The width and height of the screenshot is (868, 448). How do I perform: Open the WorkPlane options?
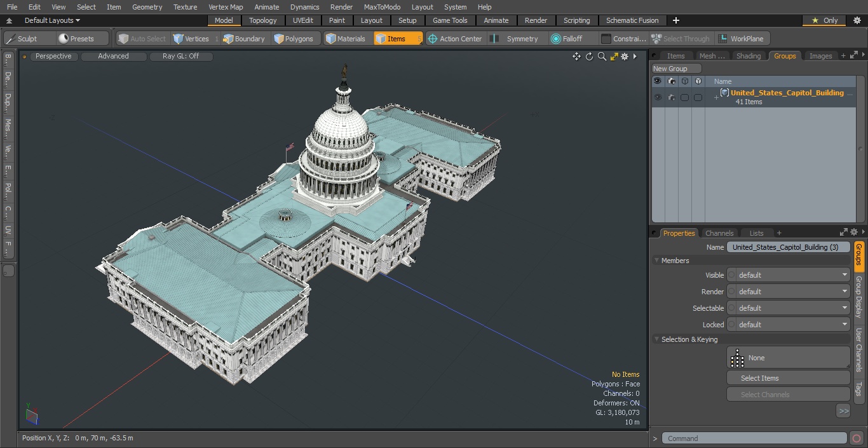(x=742, y=39)
